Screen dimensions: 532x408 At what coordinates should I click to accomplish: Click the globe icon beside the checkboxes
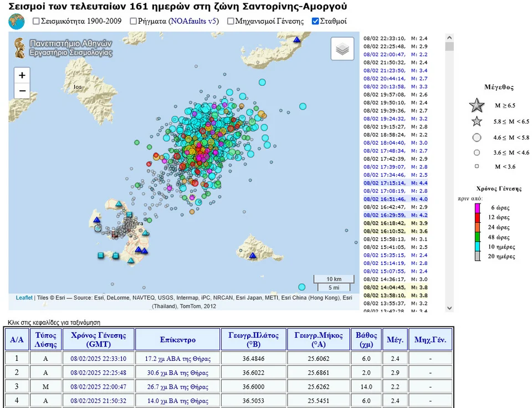[x=17, y=22]
